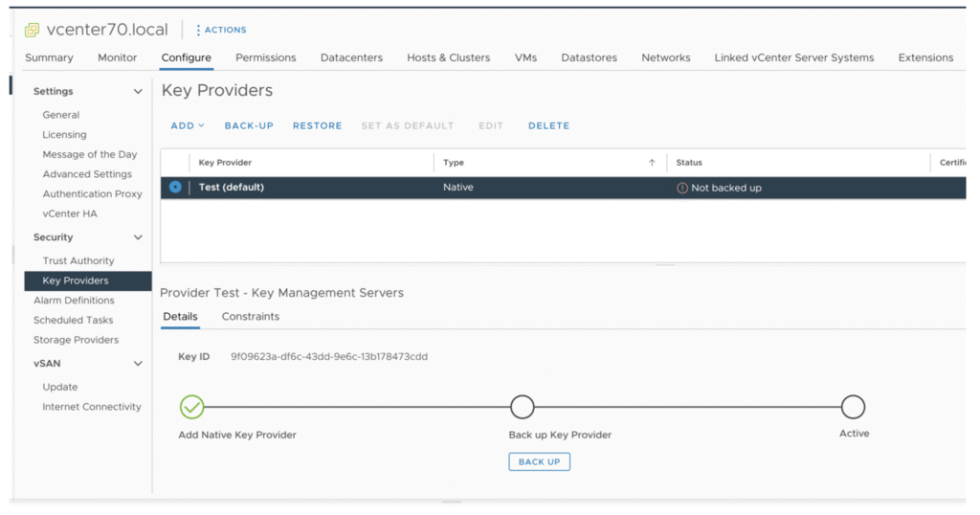Sort by the Type column arrow
The height and width of the screenshot is (515, 980).
pos(652,163)
